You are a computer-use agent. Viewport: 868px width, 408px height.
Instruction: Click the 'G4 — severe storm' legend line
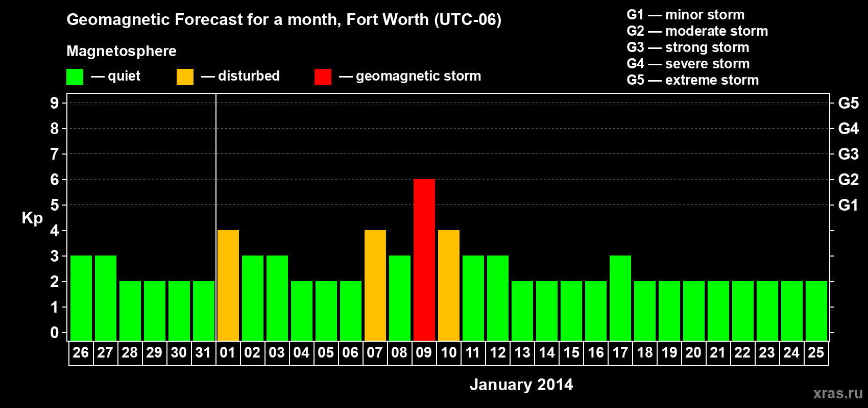pyautogui.click(x=688, y=64)
